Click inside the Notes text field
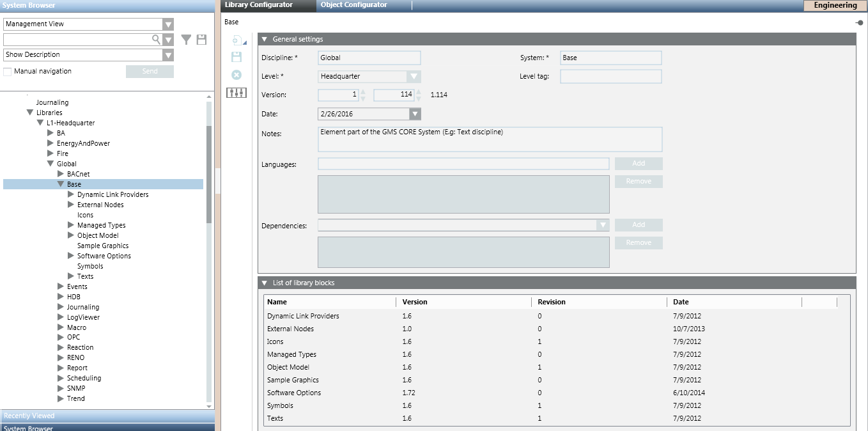The width and height of the screenshot is (868, 431). click(x=489, y=139)
